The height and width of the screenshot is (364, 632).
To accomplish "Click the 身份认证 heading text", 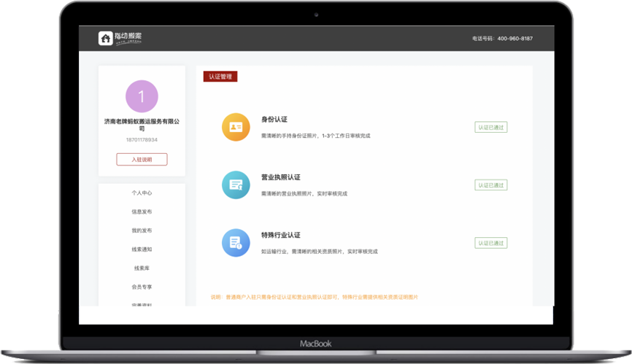I will pyautogui.click(x=274, y=120).
